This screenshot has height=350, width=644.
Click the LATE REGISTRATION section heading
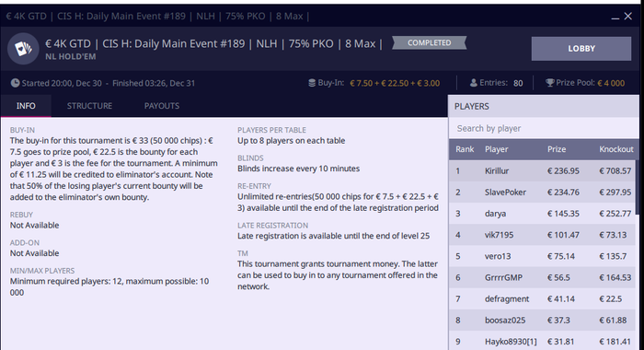pyautogui.click(x=272, y=226)
